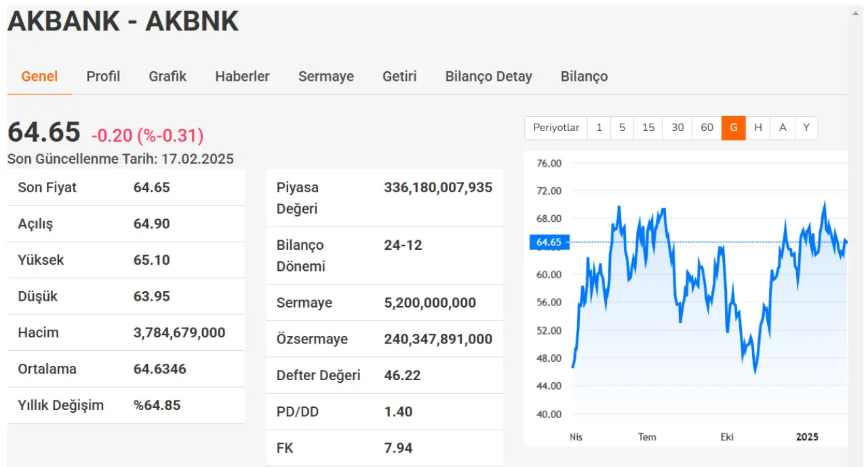The height and width of the screenshot is (467, 868).
Task: Click the Hacim value 3,784,679,000
Action: 180,333
